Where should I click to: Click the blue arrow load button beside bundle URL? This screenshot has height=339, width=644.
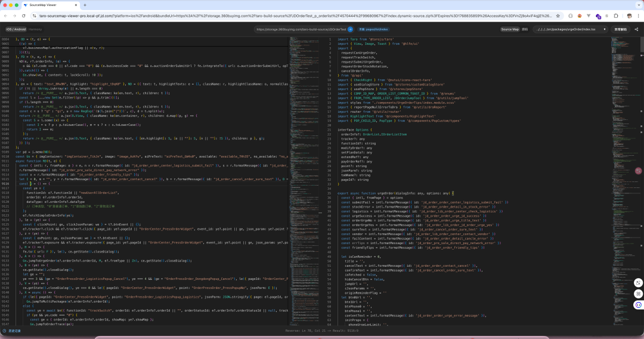351,29
